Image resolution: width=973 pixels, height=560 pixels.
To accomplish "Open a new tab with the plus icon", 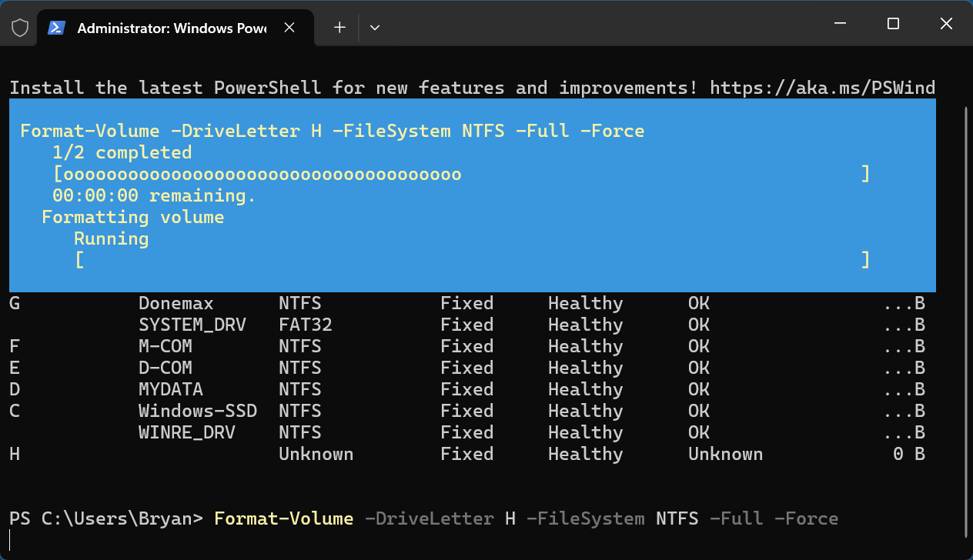I will pos(339,27).
